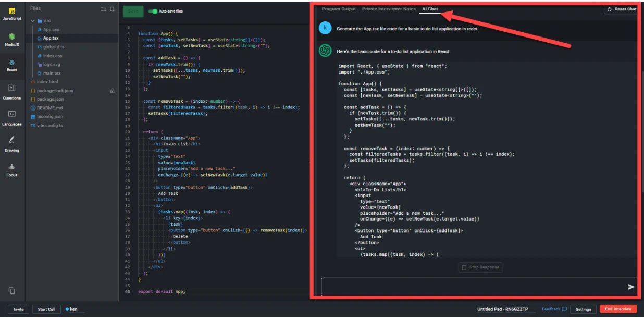The width and height of the screenshot is (644, 318).
Task: Select the NodeJS environment icon
Action: pyautogui.click(x=12, y=40)
